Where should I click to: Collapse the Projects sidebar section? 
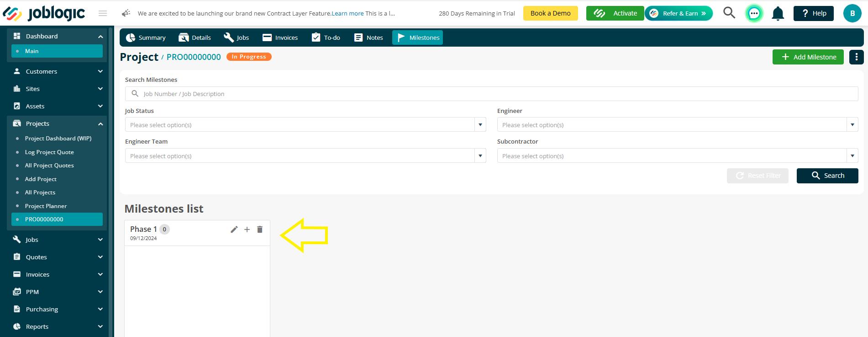click(57, 123)
